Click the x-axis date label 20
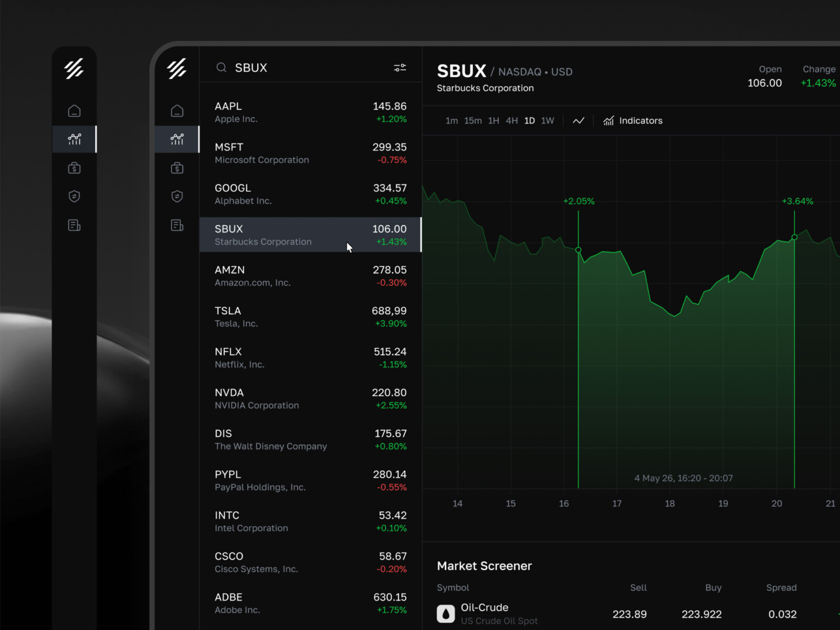840x630 pixels. [x=776, y=503]
